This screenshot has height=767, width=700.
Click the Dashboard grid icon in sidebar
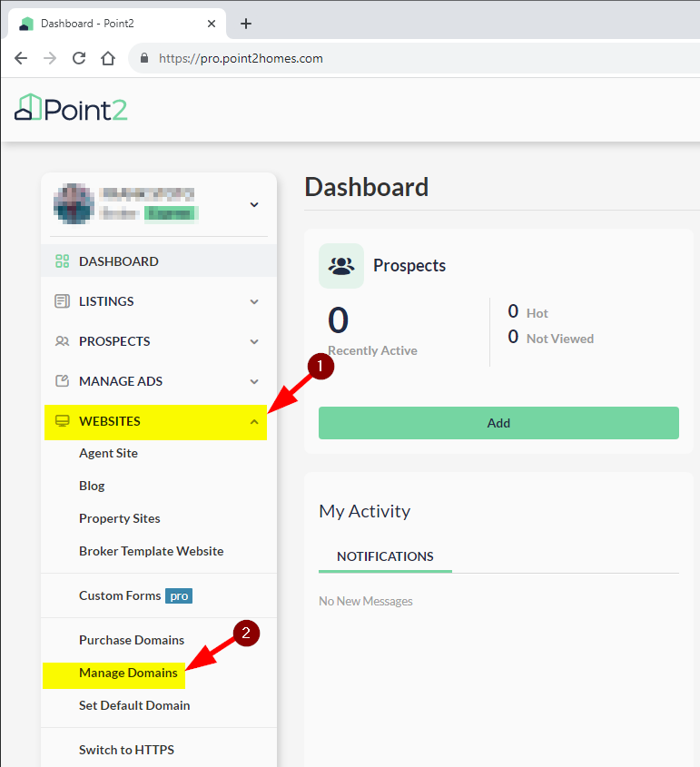(x=62, y=261)
